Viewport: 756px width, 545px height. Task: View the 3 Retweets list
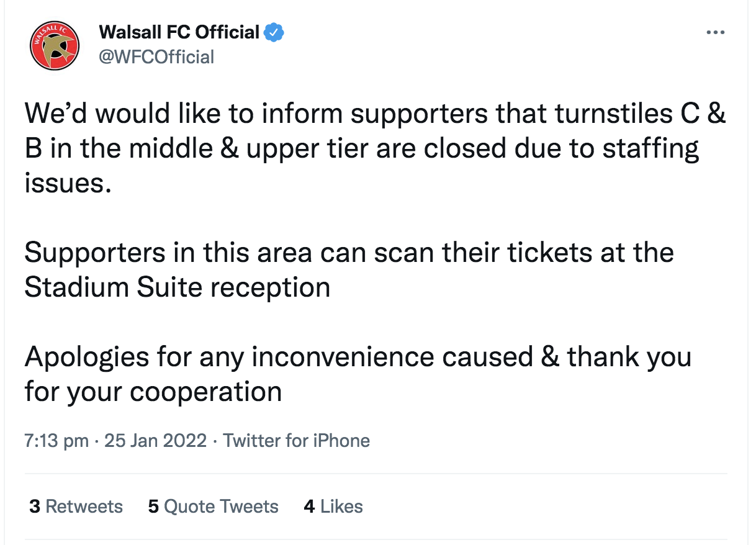(76, 507)
